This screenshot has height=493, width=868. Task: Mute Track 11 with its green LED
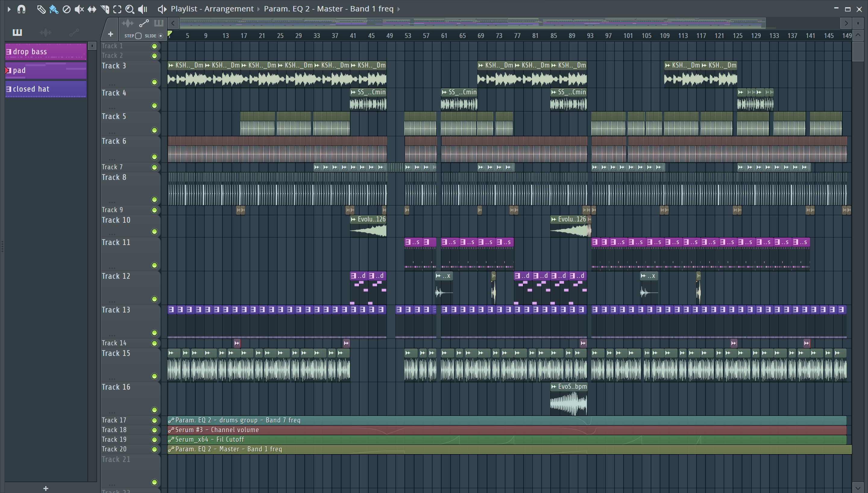[x=154, y=265]
